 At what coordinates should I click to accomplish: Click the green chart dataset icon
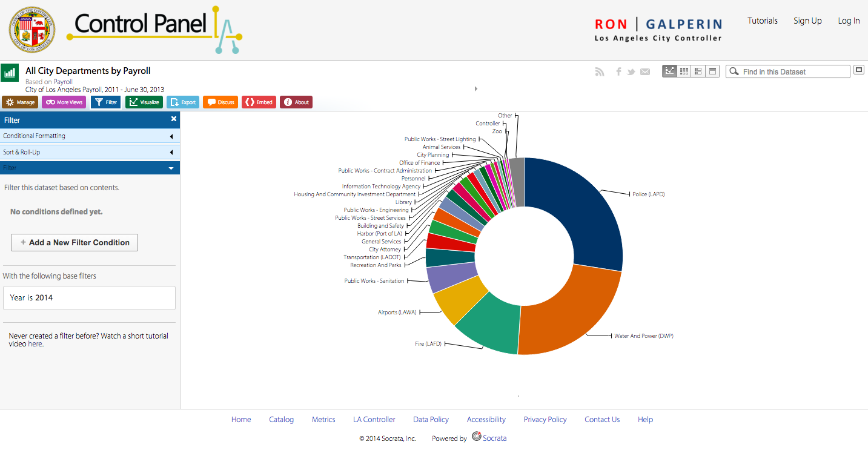coord(9,73)
